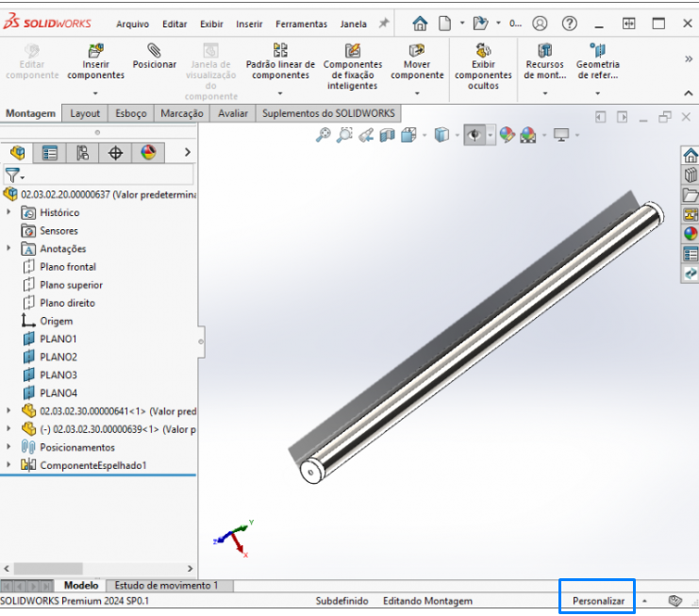This screenshot has height=616, width=699.
Task: Open the Edit Appearance color sphere icon
Action: 507,136
